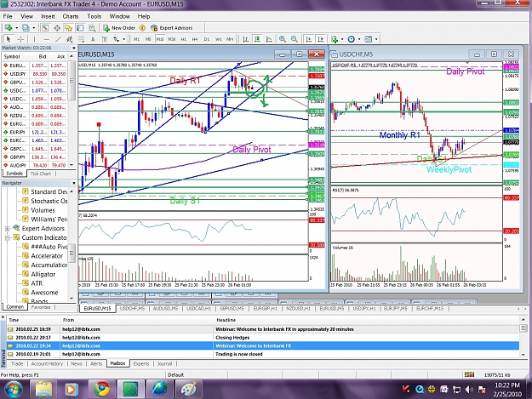This screenshot has height=399, width=532.
Task: Select the 'Closing Hedges' mail message
Action: tap(232, 338)
